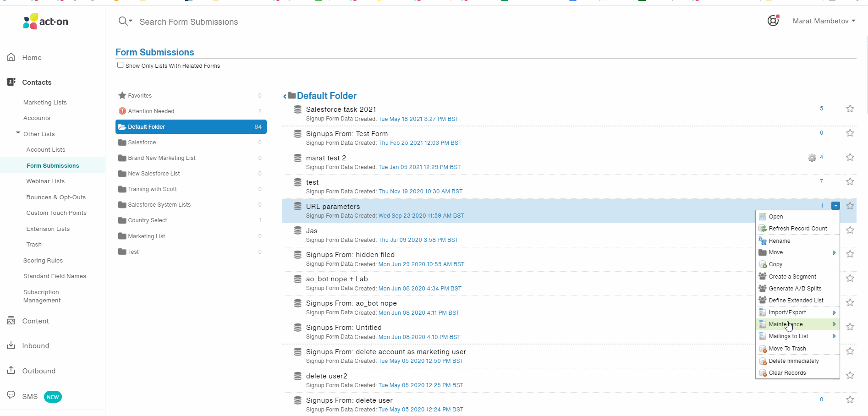Click the Outbound upload icon
The height and width of the screenshot is (416, 868).
[x=11, y=370]
